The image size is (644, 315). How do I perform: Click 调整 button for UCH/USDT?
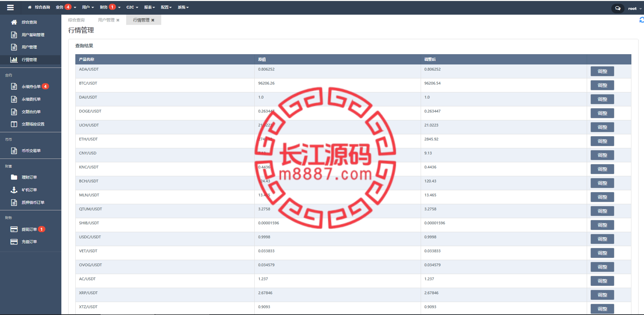coord(602,127)
